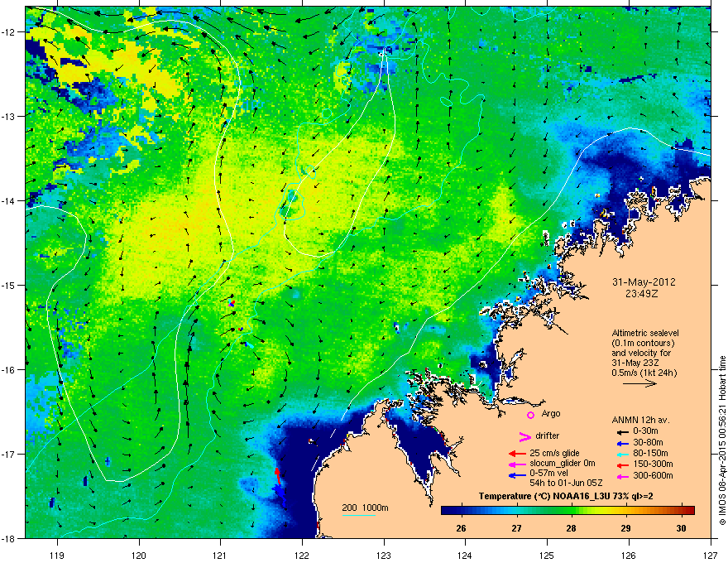Click the 120 longitude axis label
This screenshot has height=563, width=728.
(139, 555)
